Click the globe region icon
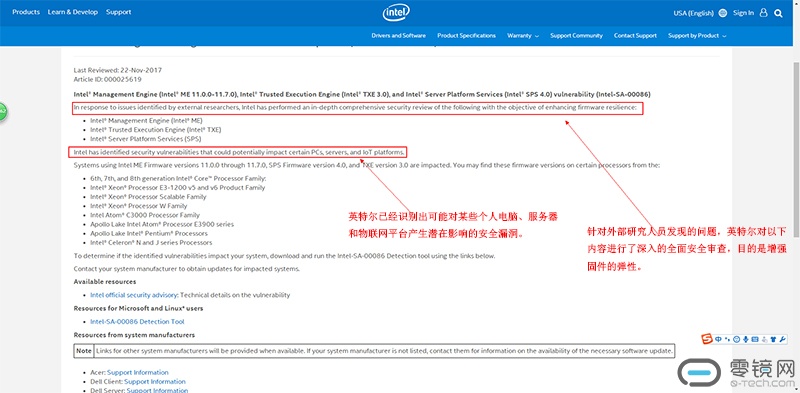 pyautogui.click(x=722, y=13)
